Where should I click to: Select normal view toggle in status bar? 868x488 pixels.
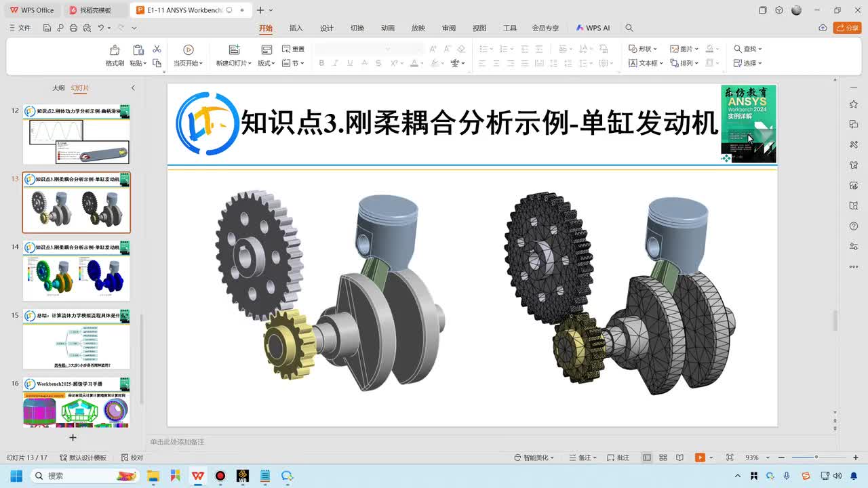(647, 457)
